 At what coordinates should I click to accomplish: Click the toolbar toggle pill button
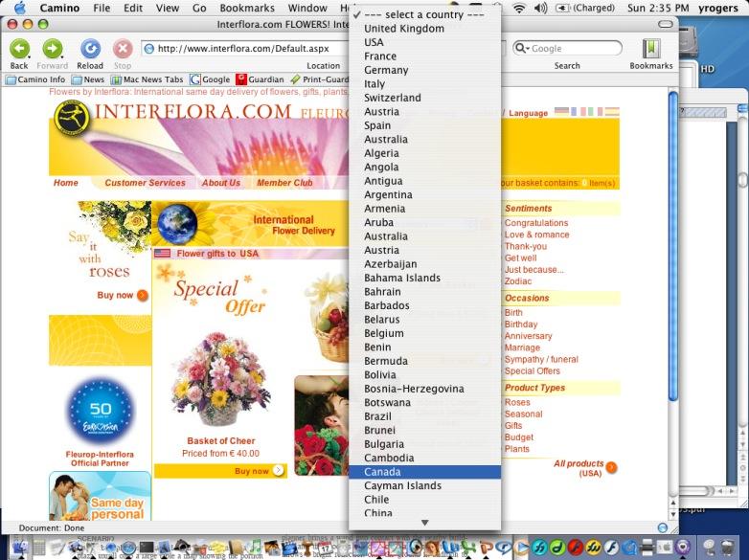665,24
